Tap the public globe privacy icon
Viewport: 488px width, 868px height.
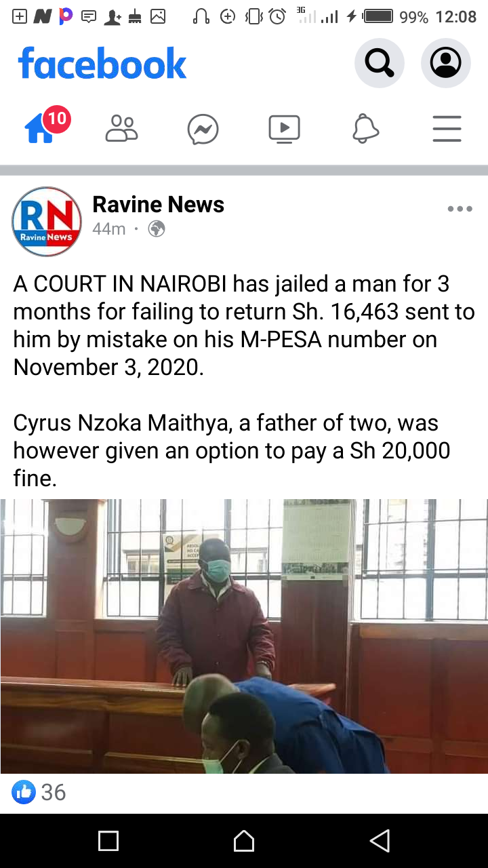pyautogui.click(x=157, y=229)
